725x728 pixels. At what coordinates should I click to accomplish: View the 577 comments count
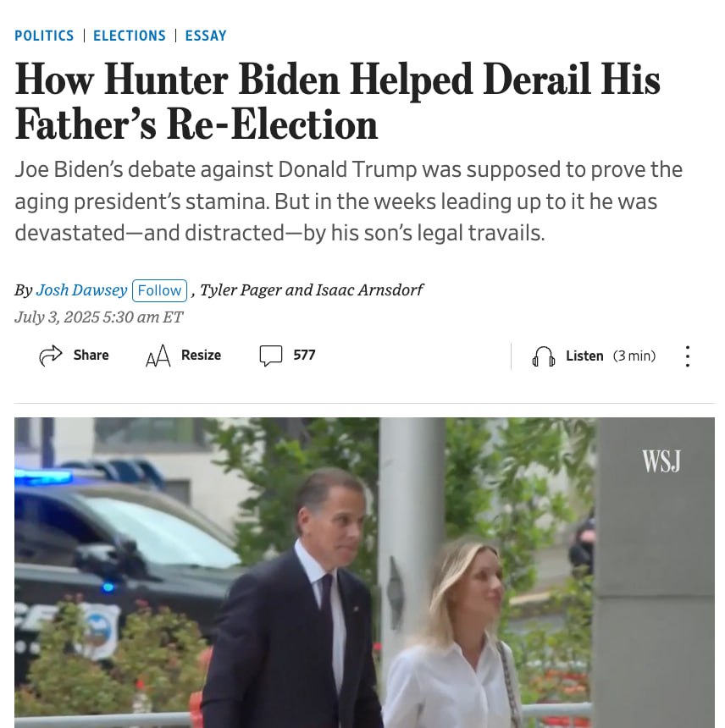click(x=304, y=356)
